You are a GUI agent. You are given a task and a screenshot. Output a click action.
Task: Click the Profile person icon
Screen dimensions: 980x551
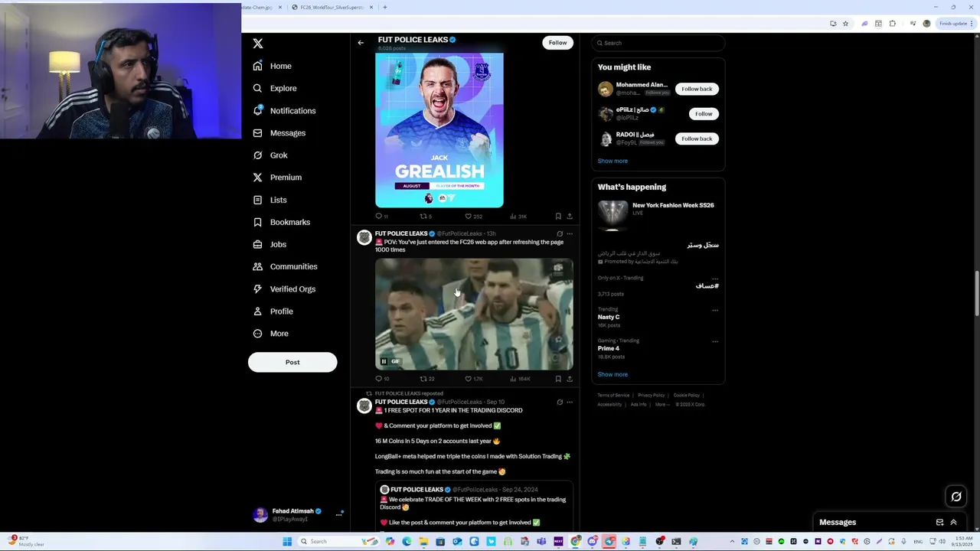(x=257, y=311)
